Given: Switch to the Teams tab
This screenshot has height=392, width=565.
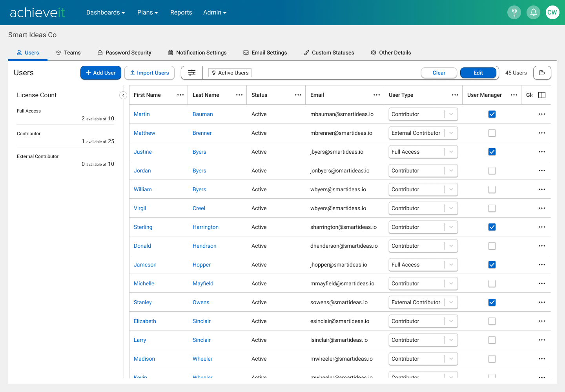Looking at the screenshot, I should tap(68, 53).
